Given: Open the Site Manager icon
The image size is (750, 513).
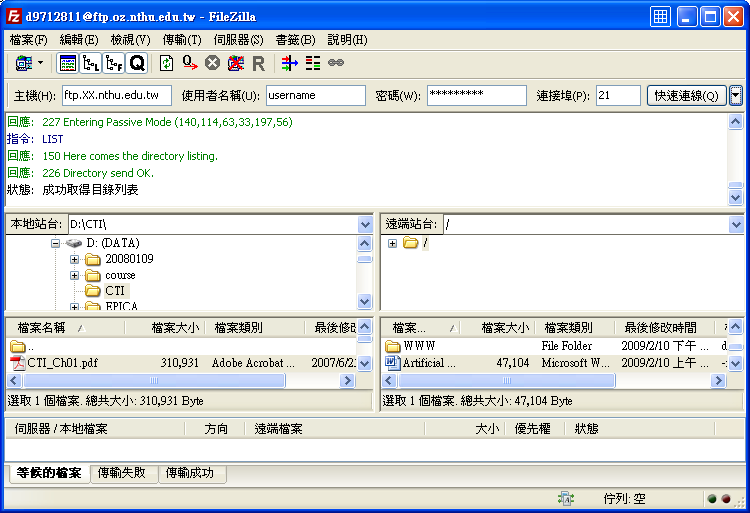Looking at the screenshot, I should pos(24,63).
